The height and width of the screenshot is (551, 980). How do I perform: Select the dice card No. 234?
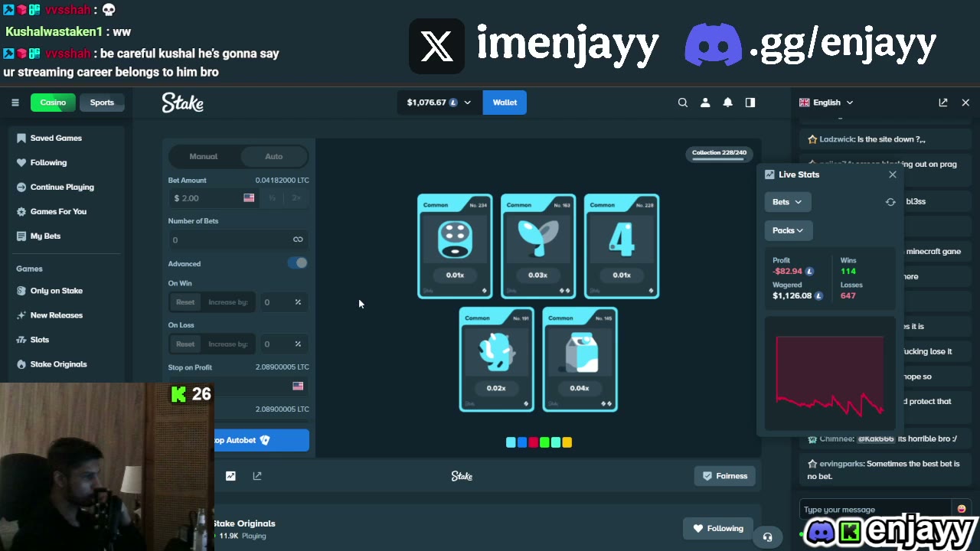tap(455, 246)
